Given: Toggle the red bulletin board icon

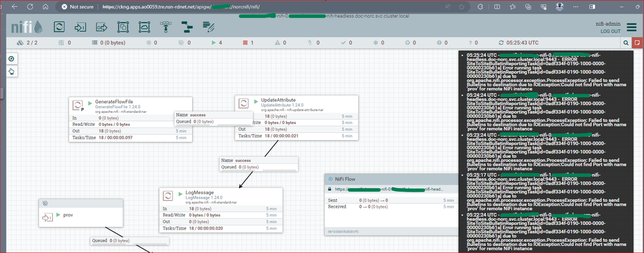Looking at the screenshot, I should tap(637, 43).
